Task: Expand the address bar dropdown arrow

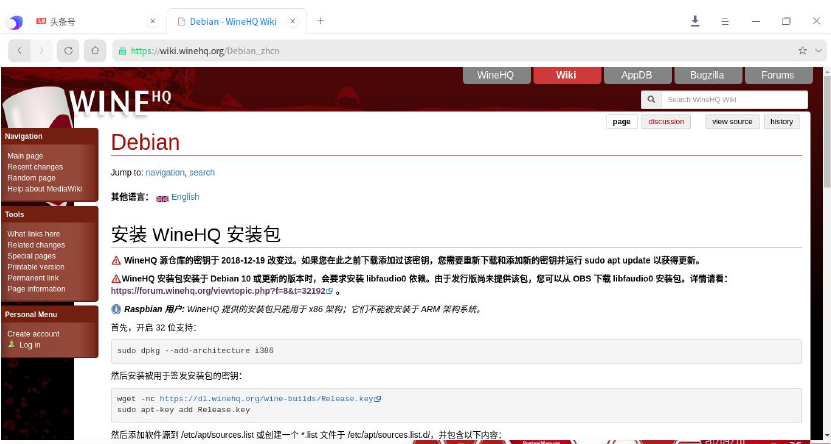Action: 818,51
